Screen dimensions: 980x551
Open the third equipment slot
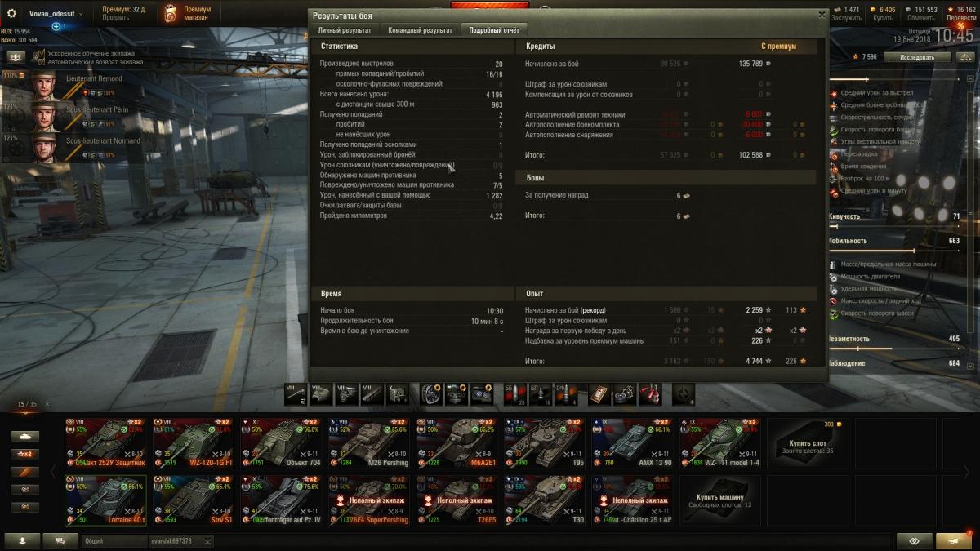tap(482, 394)
